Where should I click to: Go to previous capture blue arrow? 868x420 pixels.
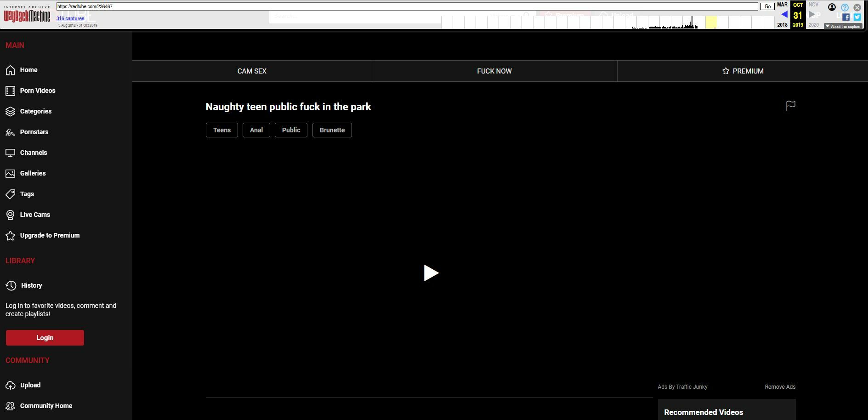tap(784, 15)
